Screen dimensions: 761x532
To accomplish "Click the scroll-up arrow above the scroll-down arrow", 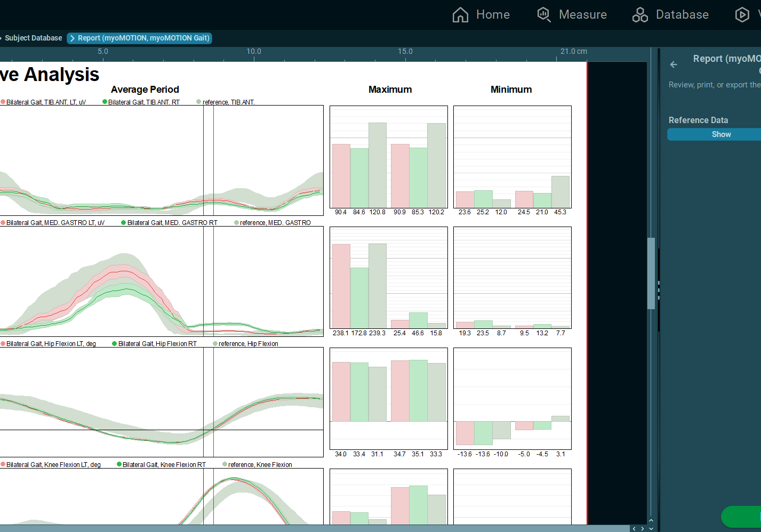I will tap(651, 520).
